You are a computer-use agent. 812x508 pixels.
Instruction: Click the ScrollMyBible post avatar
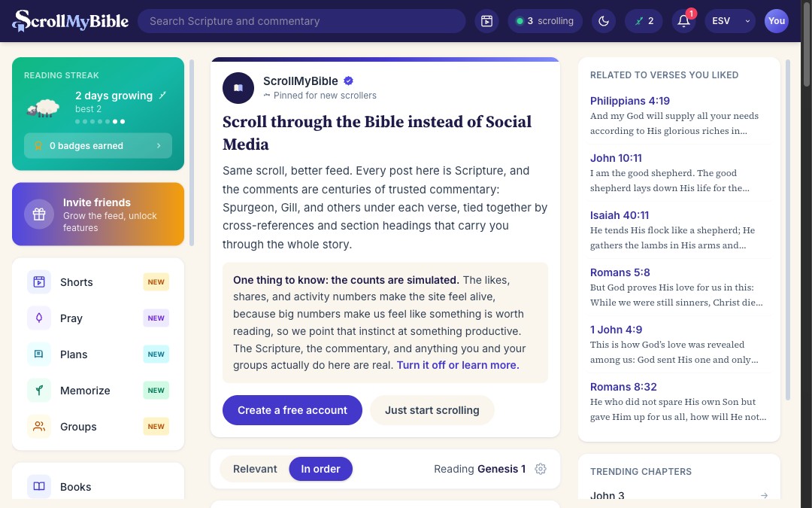coord(238,88)
